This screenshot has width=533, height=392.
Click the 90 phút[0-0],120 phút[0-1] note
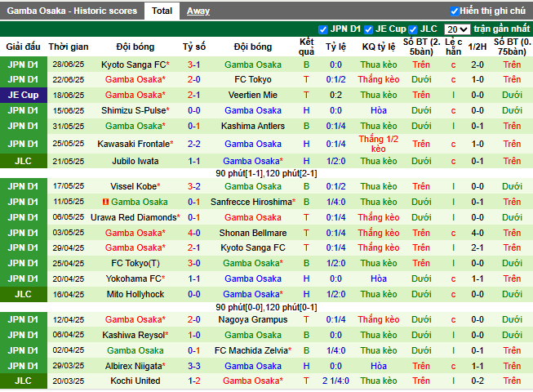coord(266,308)
